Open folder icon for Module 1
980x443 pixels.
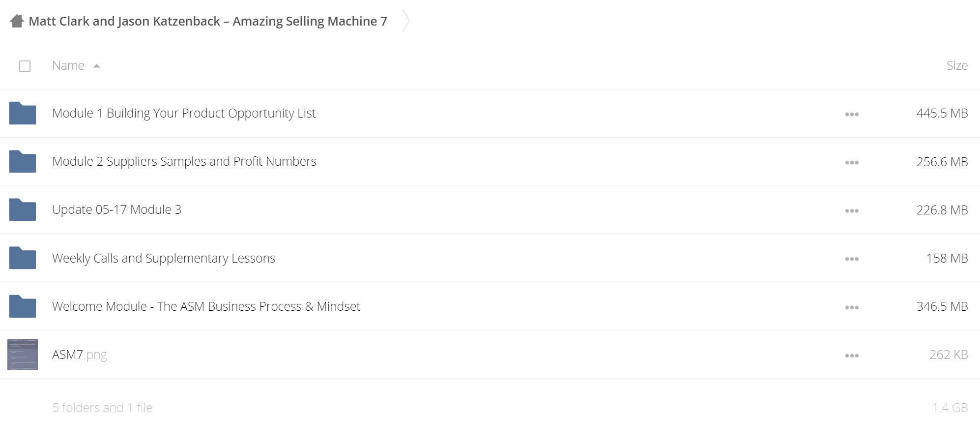pos(23,113)
